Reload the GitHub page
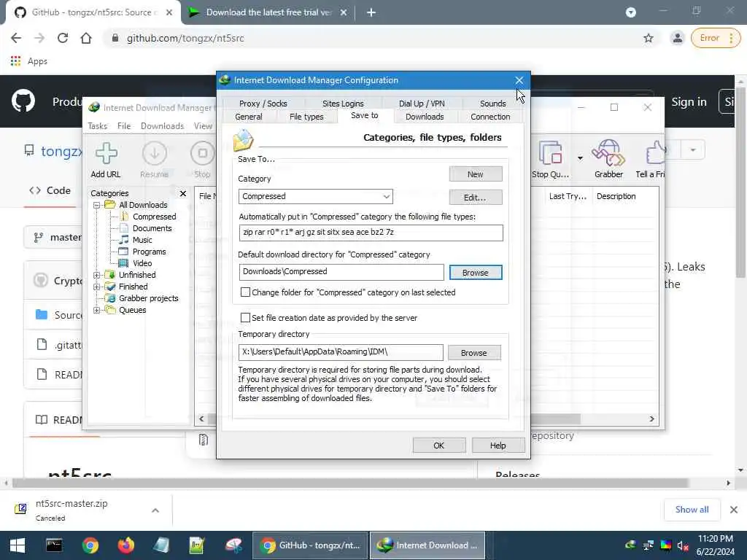Viewport: 747px width, 560px height. [63, 38]
